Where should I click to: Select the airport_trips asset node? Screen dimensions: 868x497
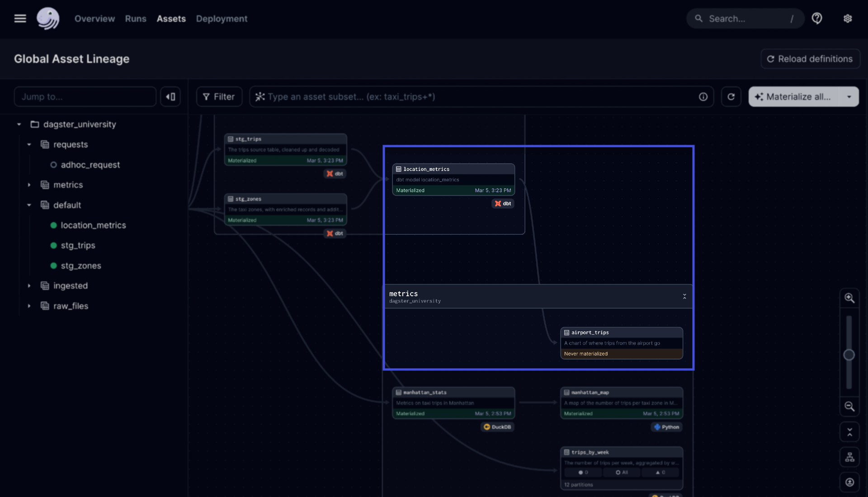point(622,343)
